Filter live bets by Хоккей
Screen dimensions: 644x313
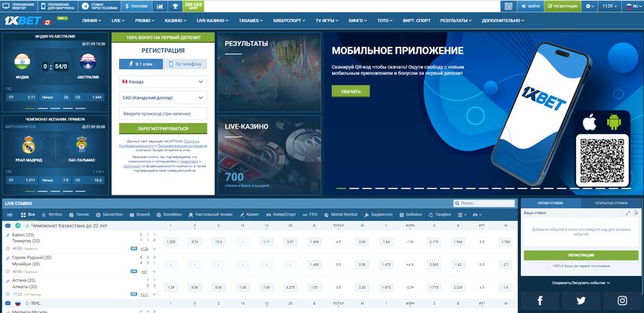140,215
